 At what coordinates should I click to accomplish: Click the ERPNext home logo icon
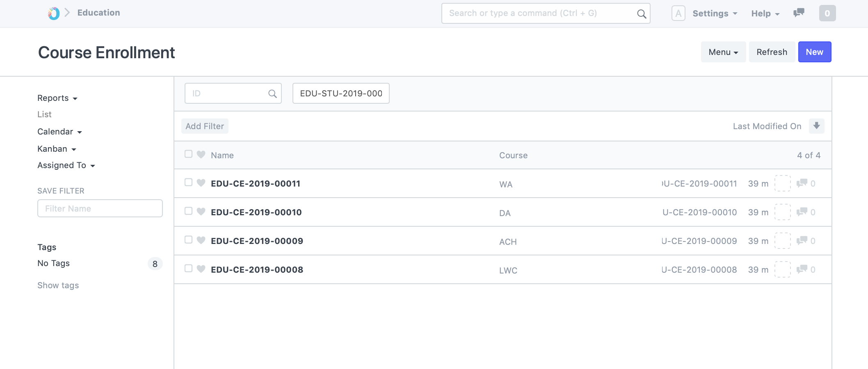(x=54, y=13)
